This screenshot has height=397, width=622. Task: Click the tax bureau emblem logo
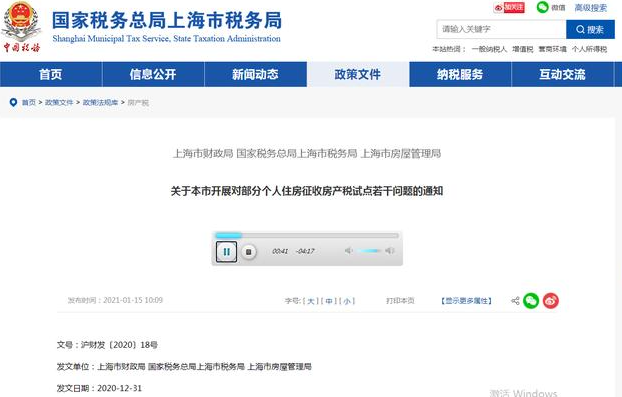21,26
